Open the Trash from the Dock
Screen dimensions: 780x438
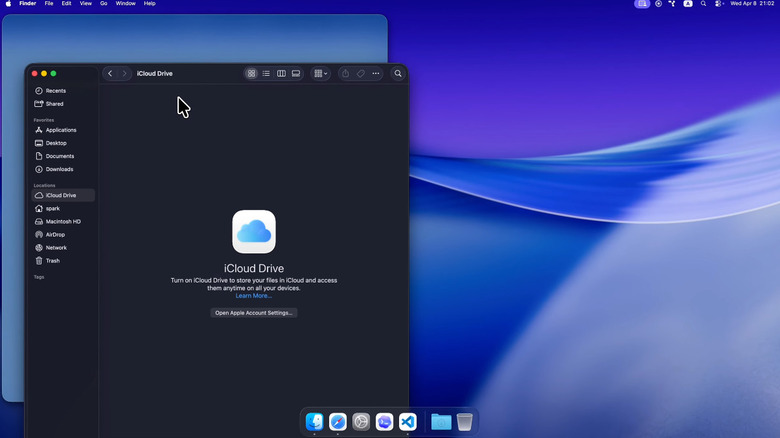click(465, 422)
